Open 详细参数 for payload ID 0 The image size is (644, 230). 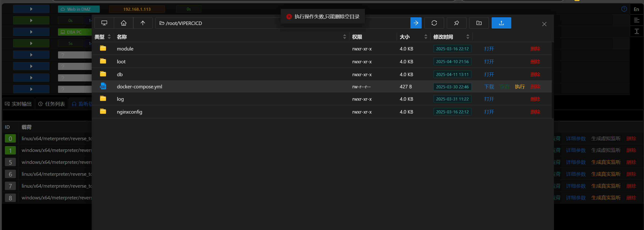576,139
